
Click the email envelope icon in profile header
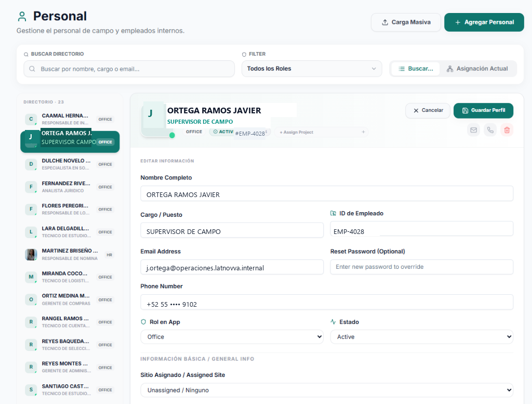point(474,130)
